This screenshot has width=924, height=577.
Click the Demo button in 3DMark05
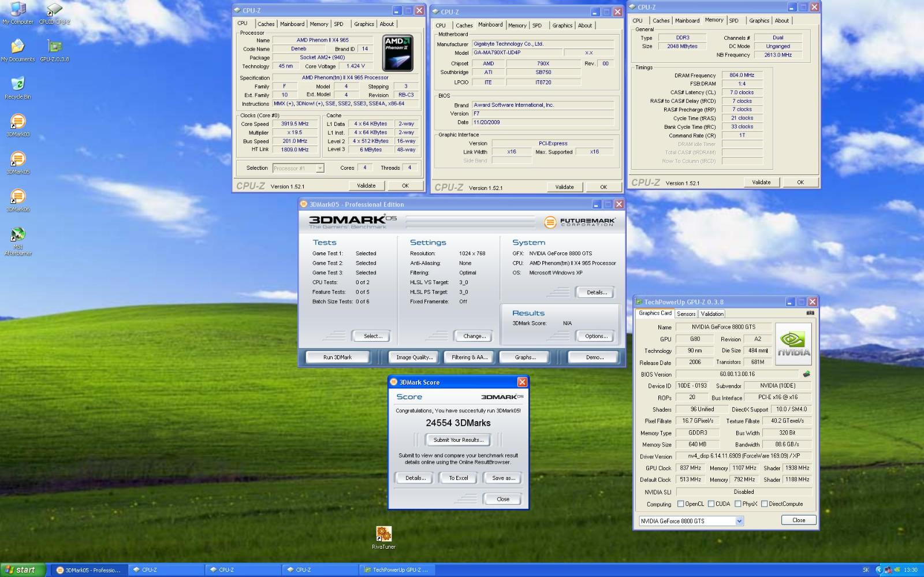(x=594, y=357)
